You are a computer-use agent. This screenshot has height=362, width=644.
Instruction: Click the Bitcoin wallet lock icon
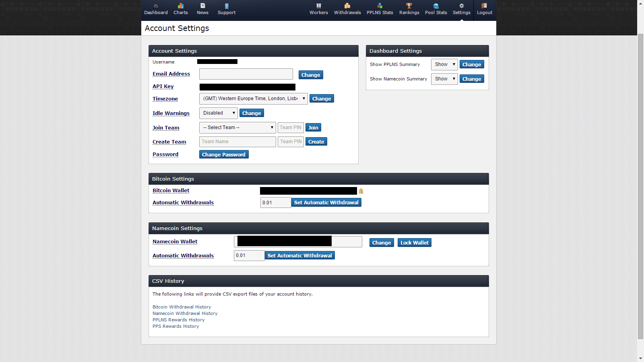(361, 191)
